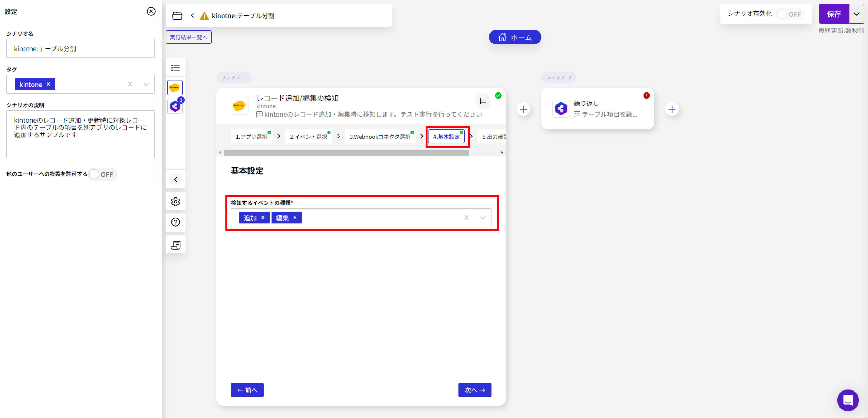Click the green check status on step 1

498,96
